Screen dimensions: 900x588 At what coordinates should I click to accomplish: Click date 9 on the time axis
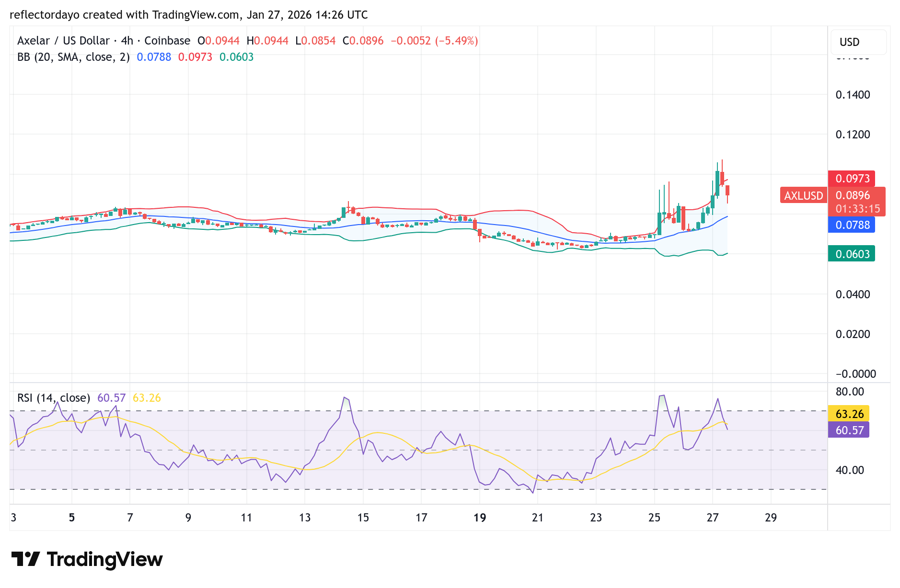tap(188, 518)
